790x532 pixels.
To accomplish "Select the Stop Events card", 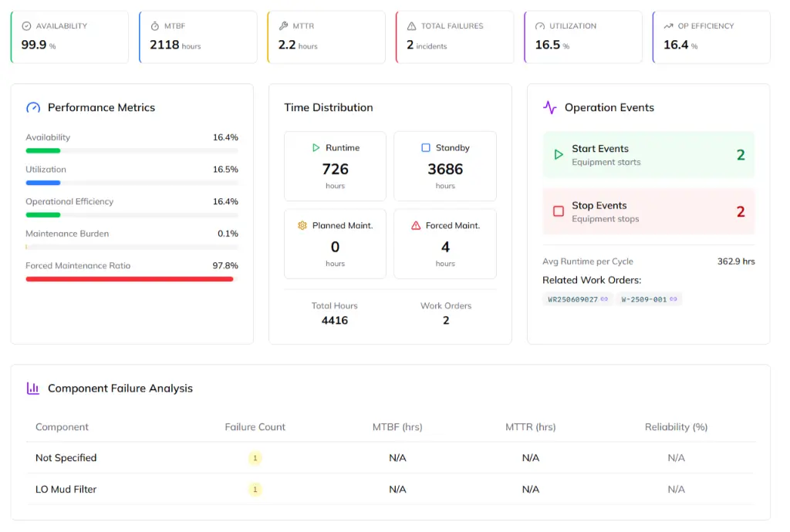I will 648,212.
